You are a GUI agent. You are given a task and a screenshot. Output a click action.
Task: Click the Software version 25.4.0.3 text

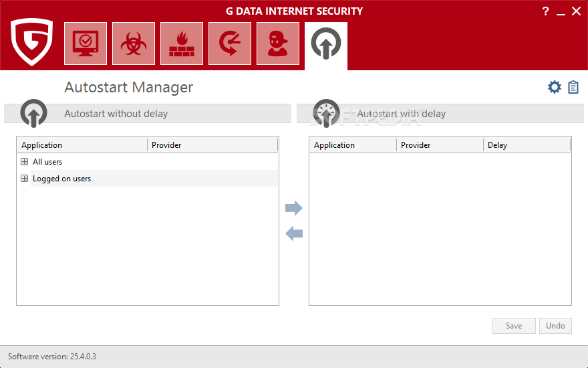52,357
